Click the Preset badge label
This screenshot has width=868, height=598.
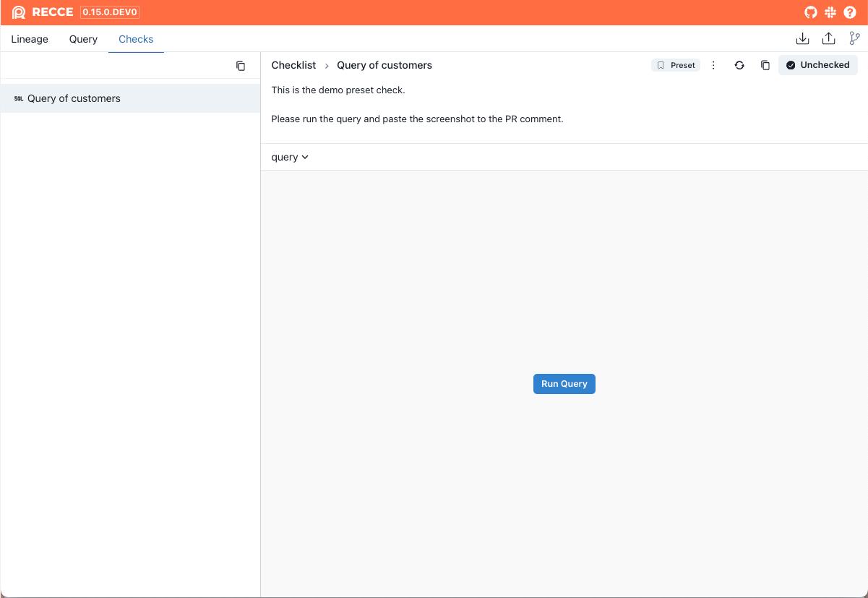pos(676,65)
